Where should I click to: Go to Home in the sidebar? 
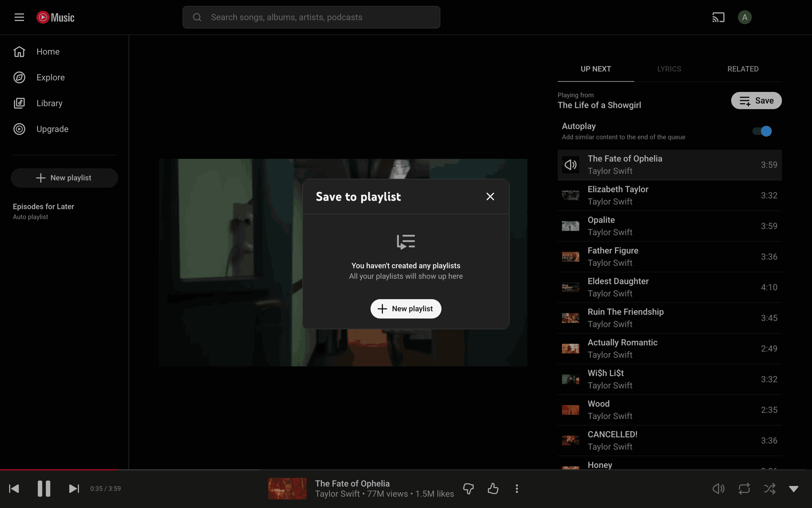64,52
